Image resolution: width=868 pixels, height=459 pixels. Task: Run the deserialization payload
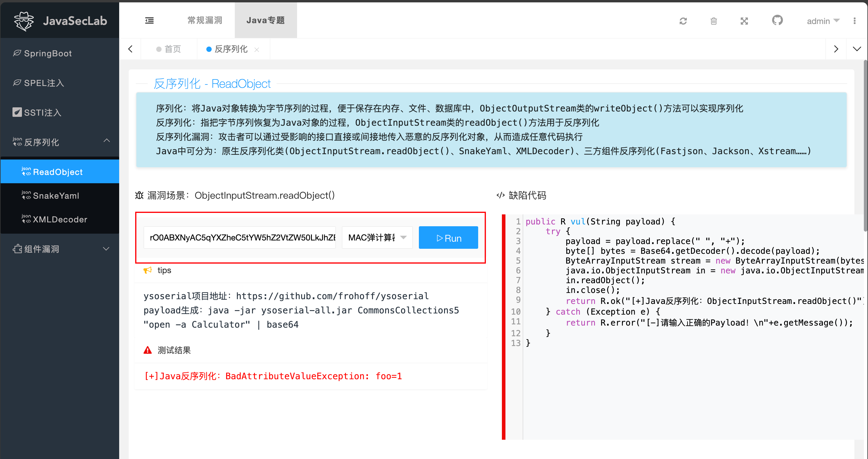[448, 238]
